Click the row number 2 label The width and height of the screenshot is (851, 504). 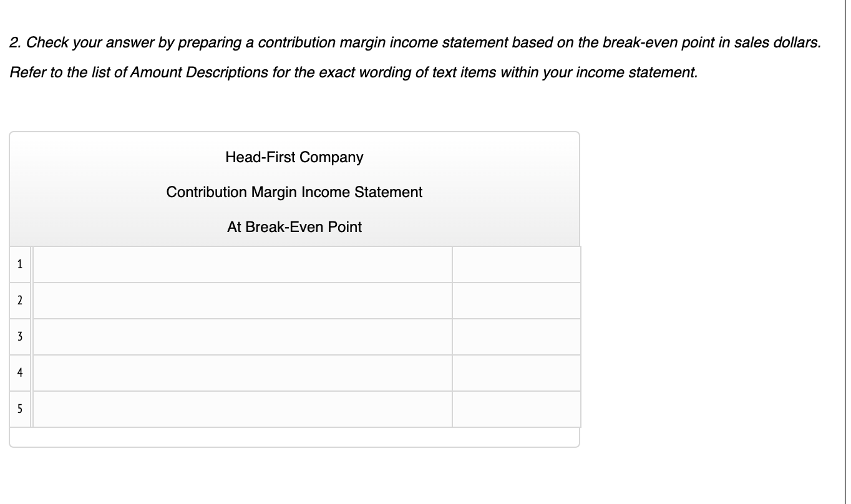[20, 300]
